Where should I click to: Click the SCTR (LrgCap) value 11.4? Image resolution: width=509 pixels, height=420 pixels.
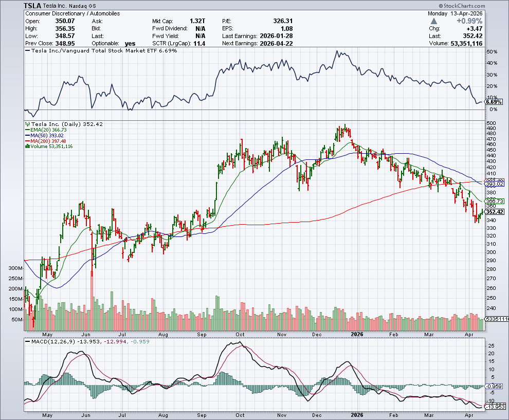click(x=199, y=43)
